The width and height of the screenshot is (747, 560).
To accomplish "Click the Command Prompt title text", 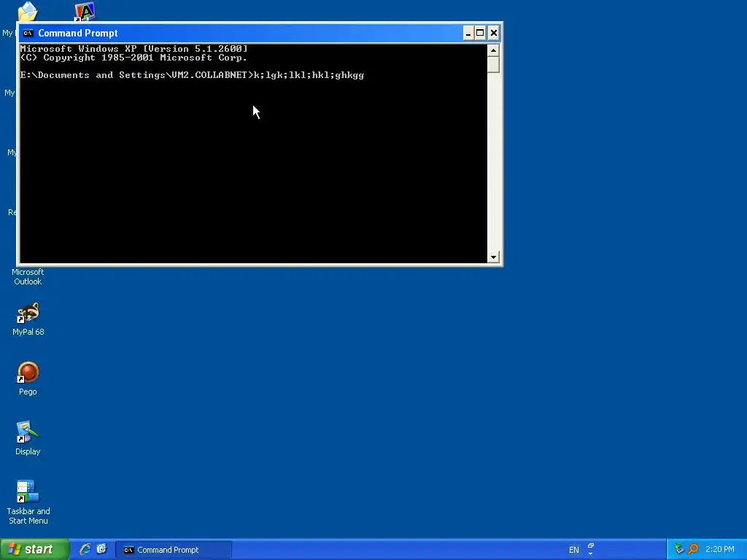I will coord(77,33).
